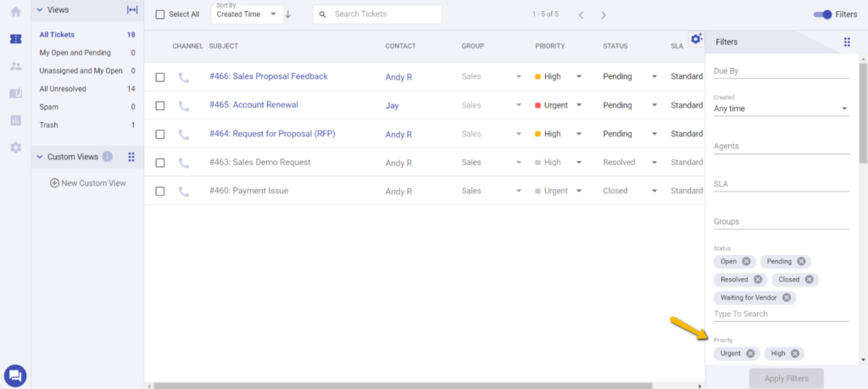Collapse the Views section
868x389 pixels.
[39, 10]
